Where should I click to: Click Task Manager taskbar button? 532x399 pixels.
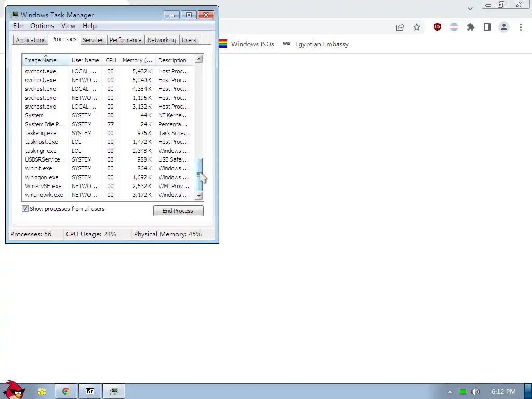[114, 392]
